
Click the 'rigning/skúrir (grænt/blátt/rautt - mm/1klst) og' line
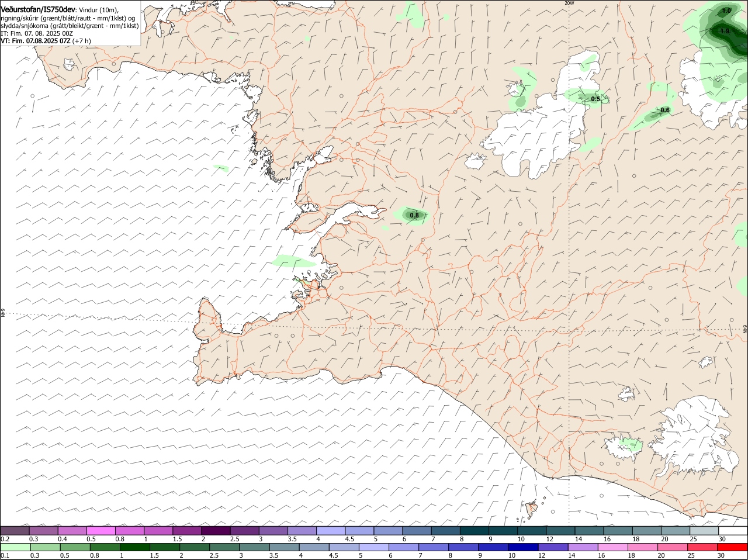(67, 19)
